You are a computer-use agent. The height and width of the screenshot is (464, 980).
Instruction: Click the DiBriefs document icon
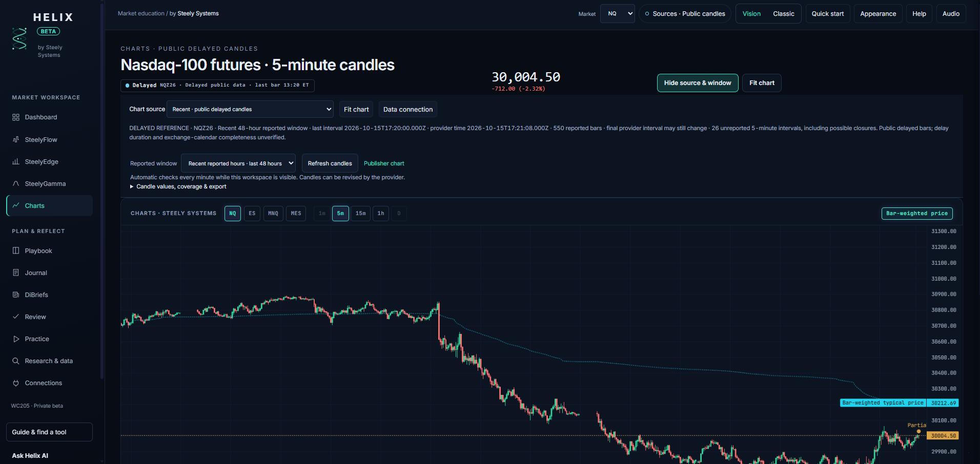point(16,294)
